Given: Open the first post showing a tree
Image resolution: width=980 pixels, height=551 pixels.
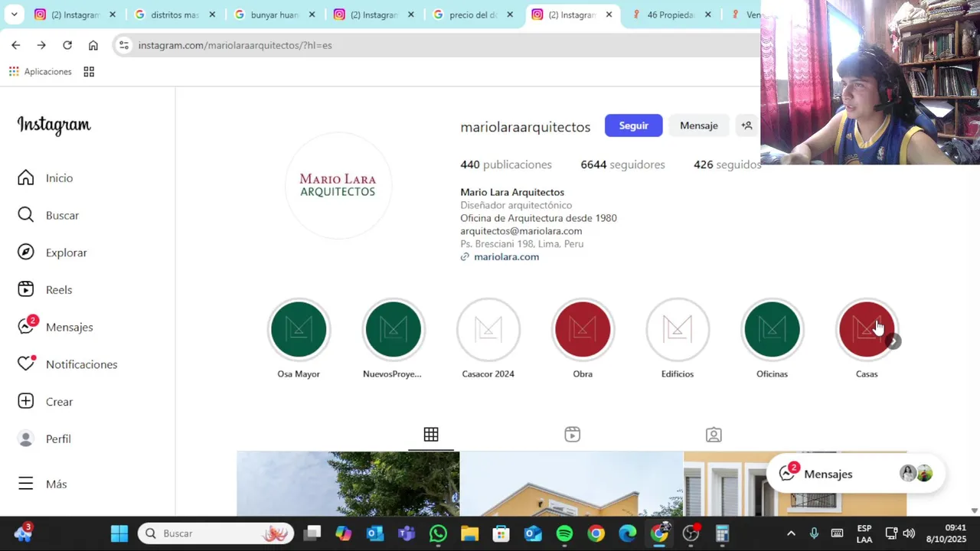Looking at the screenshot, I should (348, 484).
